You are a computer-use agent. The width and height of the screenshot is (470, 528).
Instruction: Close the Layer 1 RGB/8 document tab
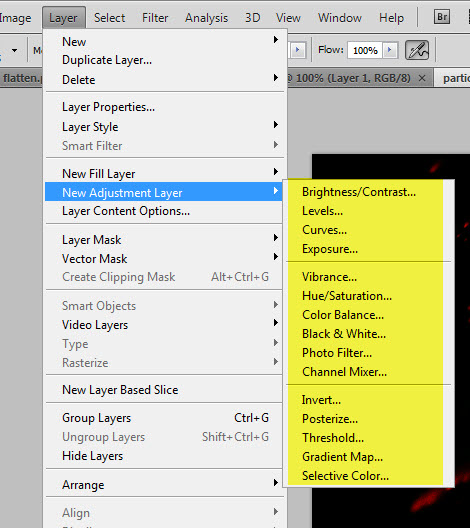point(422,78)
